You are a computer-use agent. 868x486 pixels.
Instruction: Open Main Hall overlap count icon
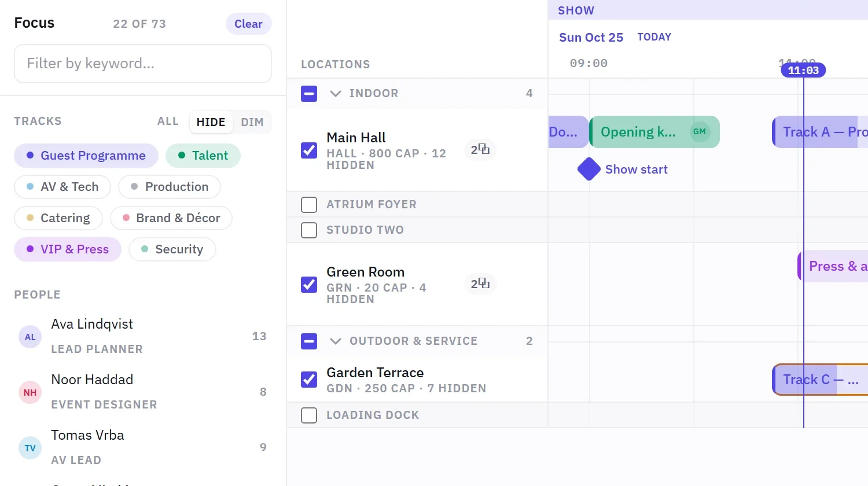pos(480,150)
